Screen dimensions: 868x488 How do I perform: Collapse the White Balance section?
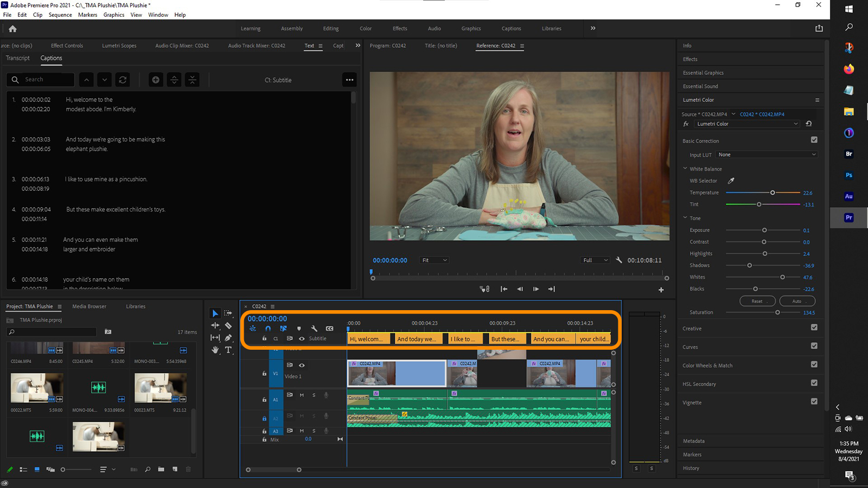click(x=685, y=169)
